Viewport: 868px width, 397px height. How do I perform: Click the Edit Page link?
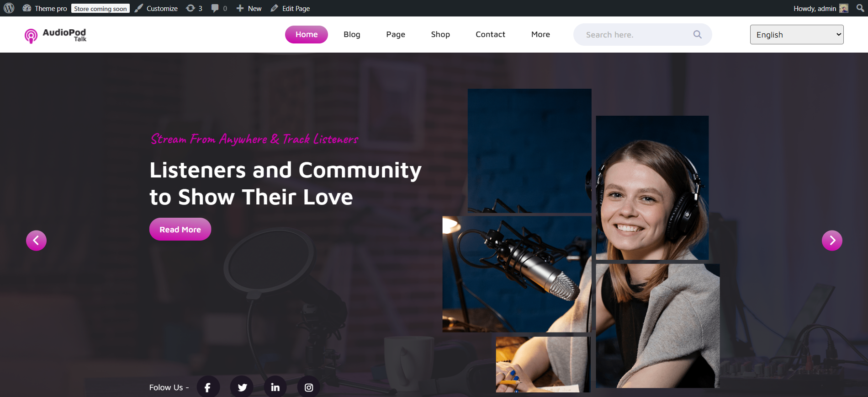pos(291,8)
